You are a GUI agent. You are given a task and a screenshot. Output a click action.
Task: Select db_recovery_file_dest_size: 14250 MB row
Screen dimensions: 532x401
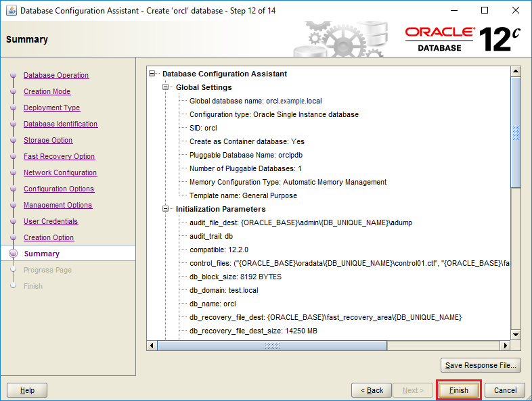[253, 331]
